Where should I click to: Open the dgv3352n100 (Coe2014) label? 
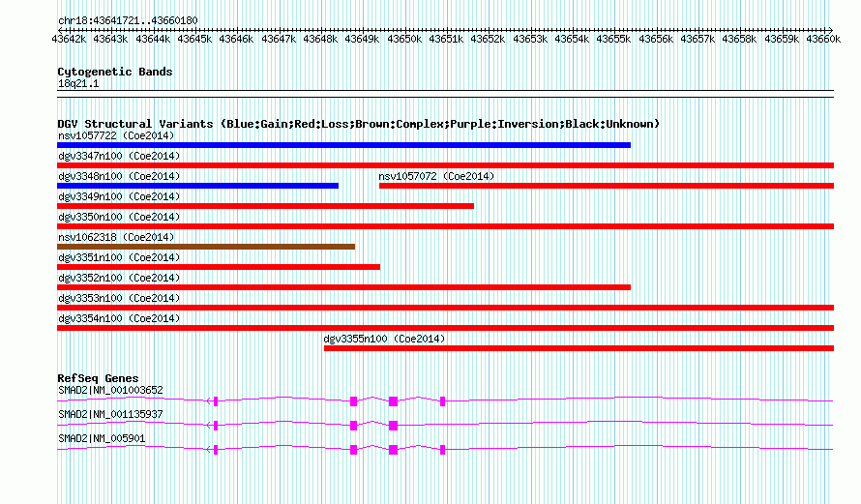(119, 278)
